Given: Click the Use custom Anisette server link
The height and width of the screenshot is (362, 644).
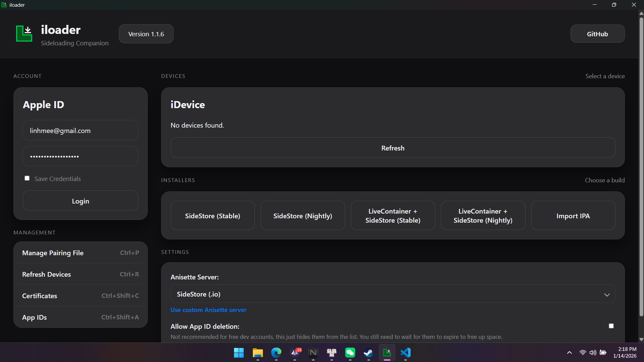Looking at the screenshot, I should tap(208, 310).
